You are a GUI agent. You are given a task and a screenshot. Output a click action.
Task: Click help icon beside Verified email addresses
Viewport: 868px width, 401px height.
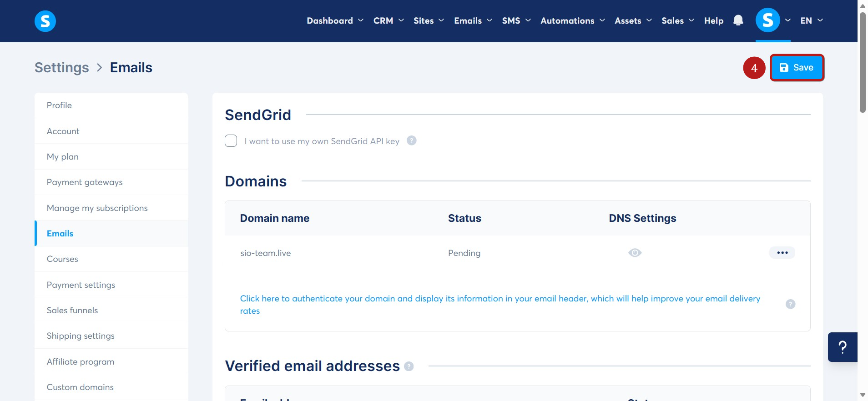409,366
